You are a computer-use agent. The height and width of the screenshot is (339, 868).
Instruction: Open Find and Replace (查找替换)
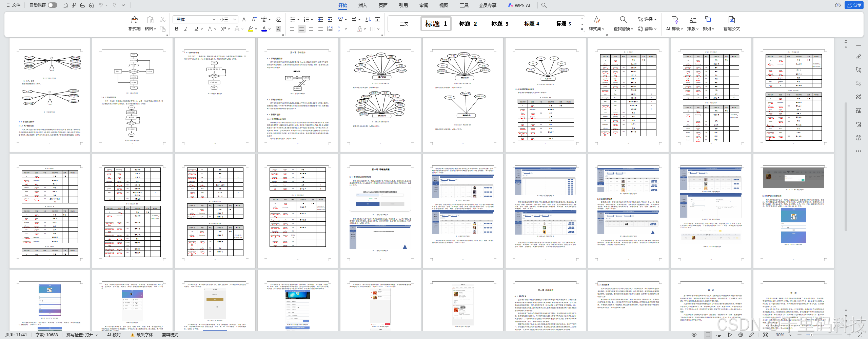click(623, 24)
